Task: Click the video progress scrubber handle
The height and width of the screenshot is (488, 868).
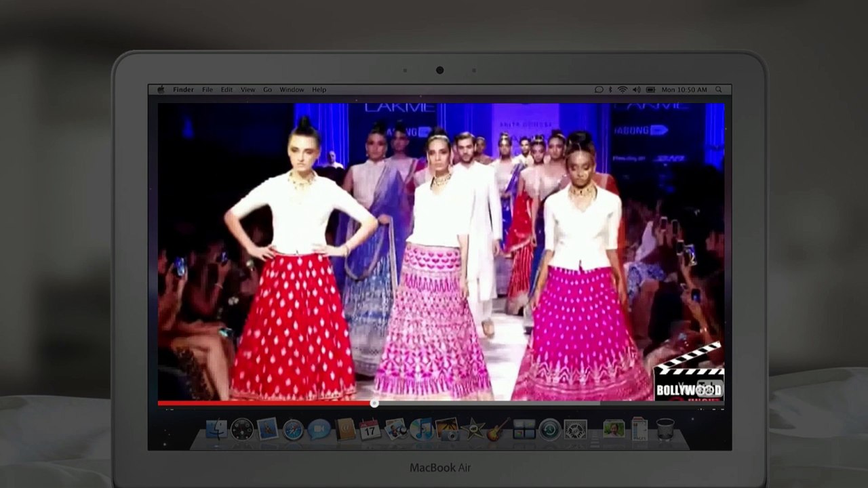Action: coord(374,403)
